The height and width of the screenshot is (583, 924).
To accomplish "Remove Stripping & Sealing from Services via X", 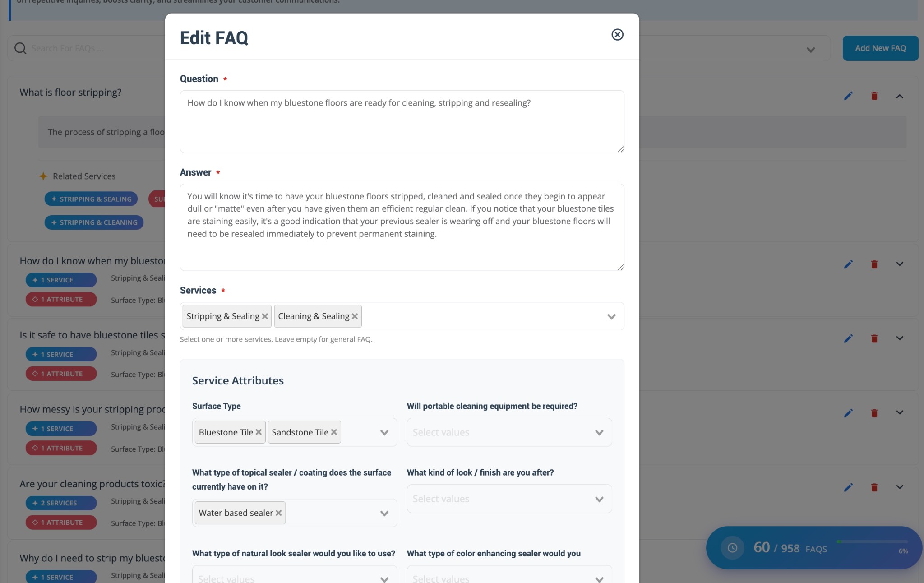I will click(264, 316).
